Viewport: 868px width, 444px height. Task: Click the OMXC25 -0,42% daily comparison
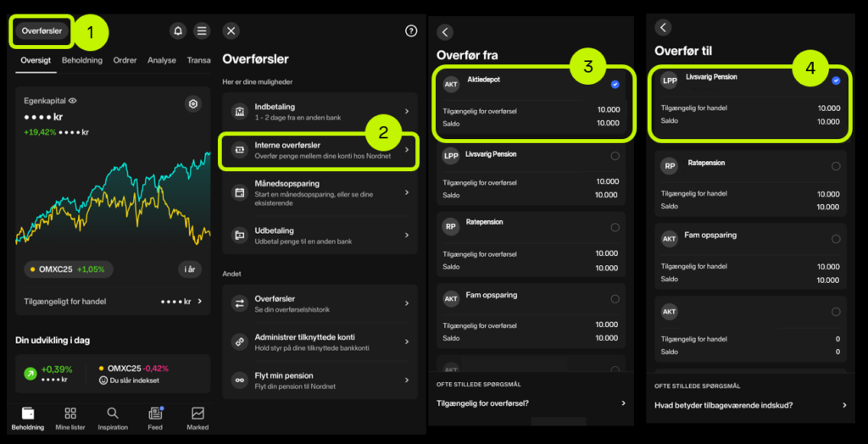[x=133, y=369]
